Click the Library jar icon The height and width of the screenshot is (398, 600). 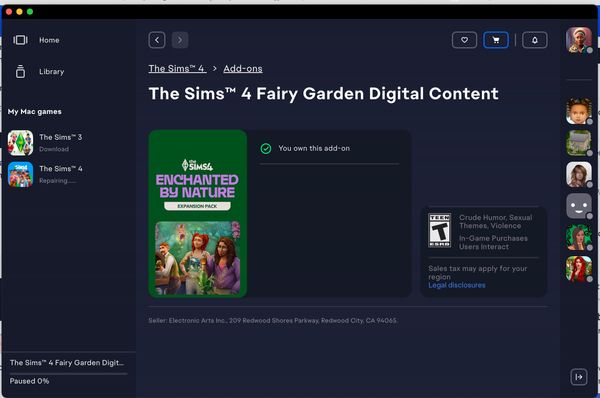click(20, 72)
